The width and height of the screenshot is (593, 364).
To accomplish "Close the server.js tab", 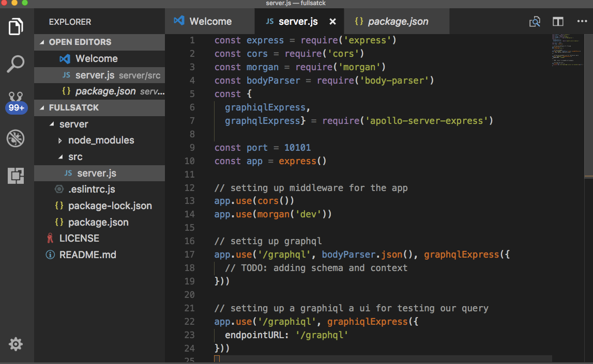I will [x=332, y=21].
